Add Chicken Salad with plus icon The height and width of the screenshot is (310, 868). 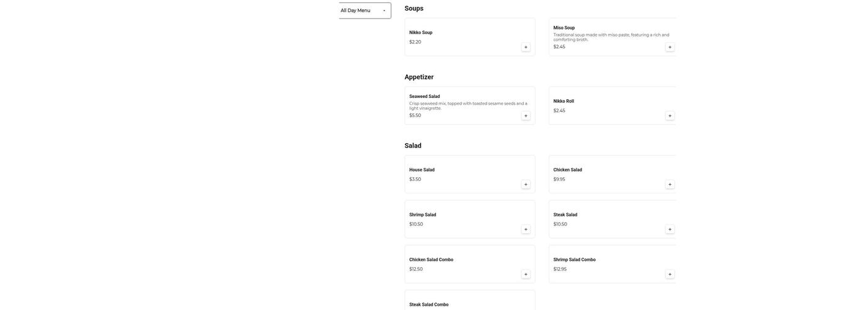pyautogui.click(x=670, y=185)
